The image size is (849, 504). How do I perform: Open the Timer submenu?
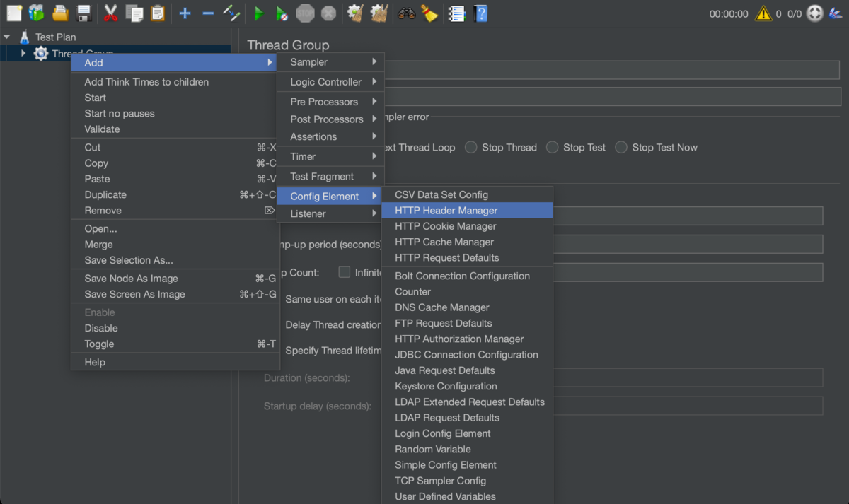(330, 156)
